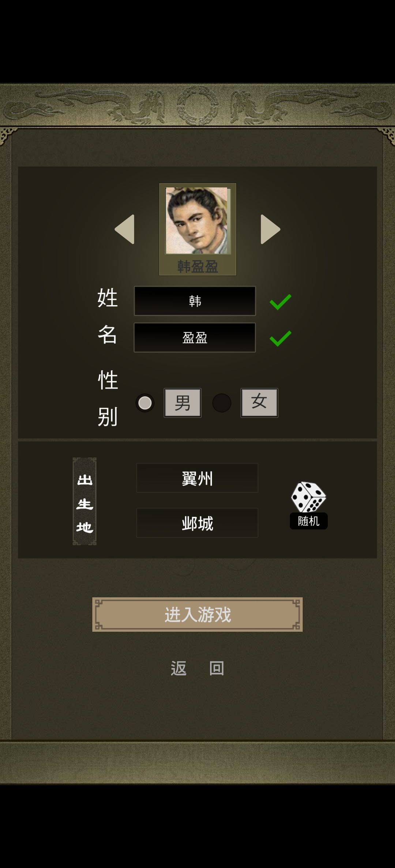Select the male radio button
The width and height of the screenshot is (395, 868).
click(x=145, y=403)
